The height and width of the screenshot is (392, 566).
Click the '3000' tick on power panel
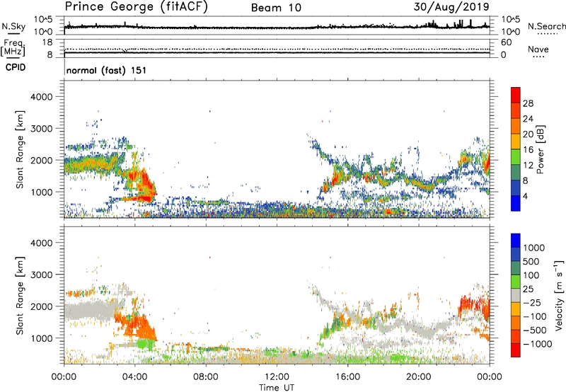click(41, 129)
